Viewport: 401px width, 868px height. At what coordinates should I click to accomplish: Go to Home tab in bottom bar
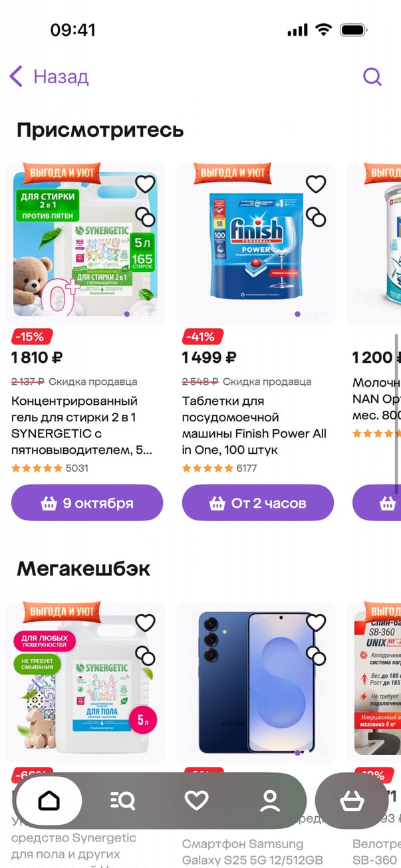[49, 801]
